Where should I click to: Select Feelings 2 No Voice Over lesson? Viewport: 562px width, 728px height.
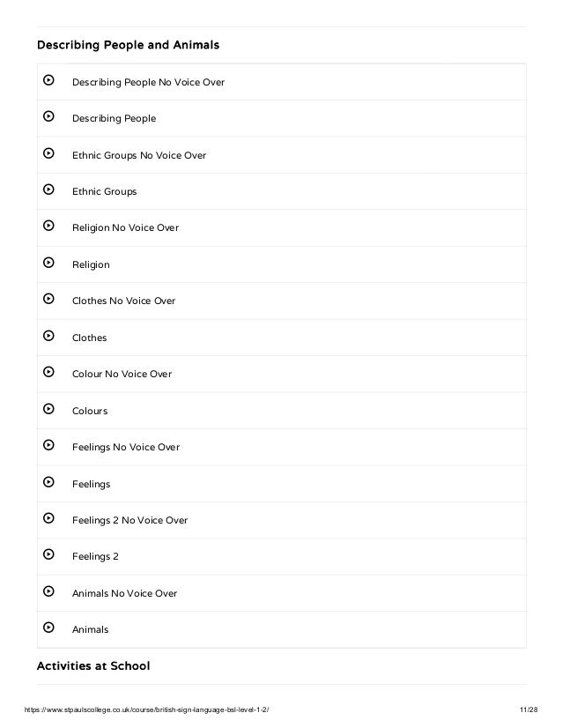point(129,521)
